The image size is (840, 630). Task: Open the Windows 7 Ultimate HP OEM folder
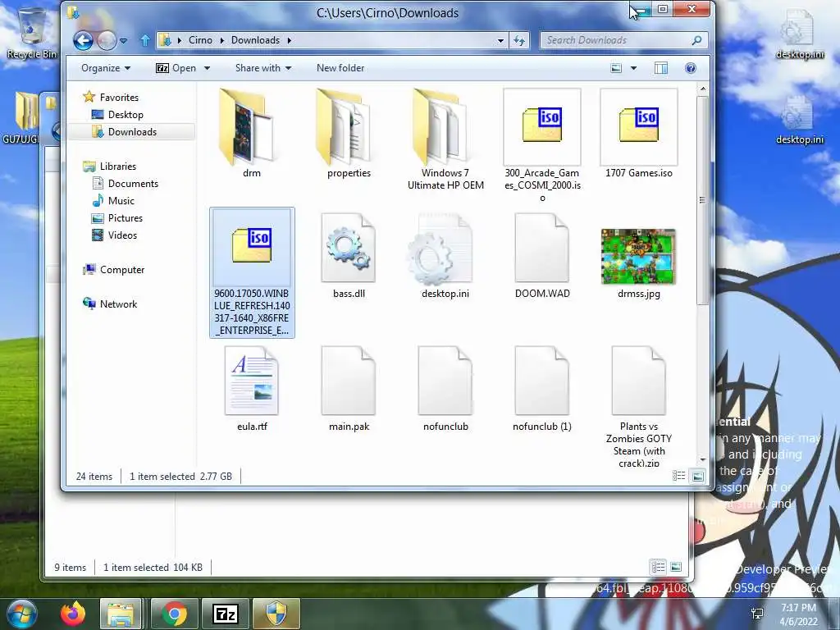(x=445, y=139)
